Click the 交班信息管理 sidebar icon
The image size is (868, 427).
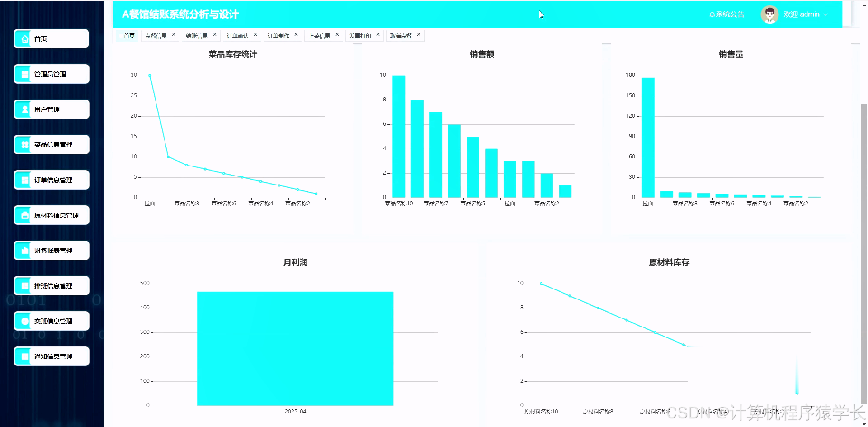[25, 321]
